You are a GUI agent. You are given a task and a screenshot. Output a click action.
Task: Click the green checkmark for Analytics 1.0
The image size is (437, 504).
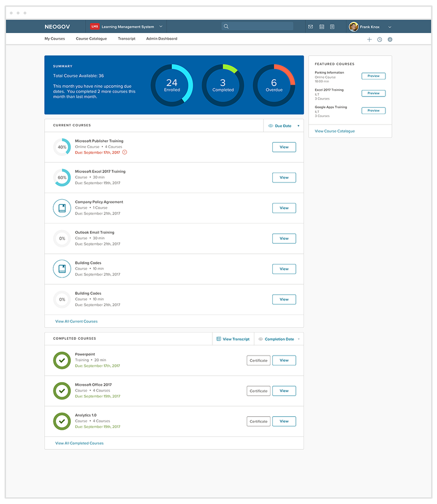coord(62,421)
